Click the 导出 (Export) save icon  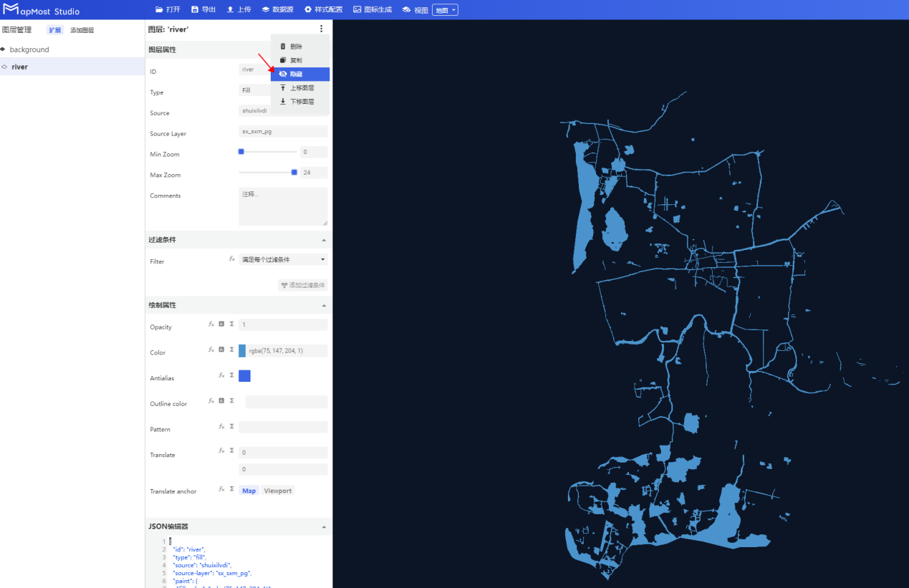195,9
